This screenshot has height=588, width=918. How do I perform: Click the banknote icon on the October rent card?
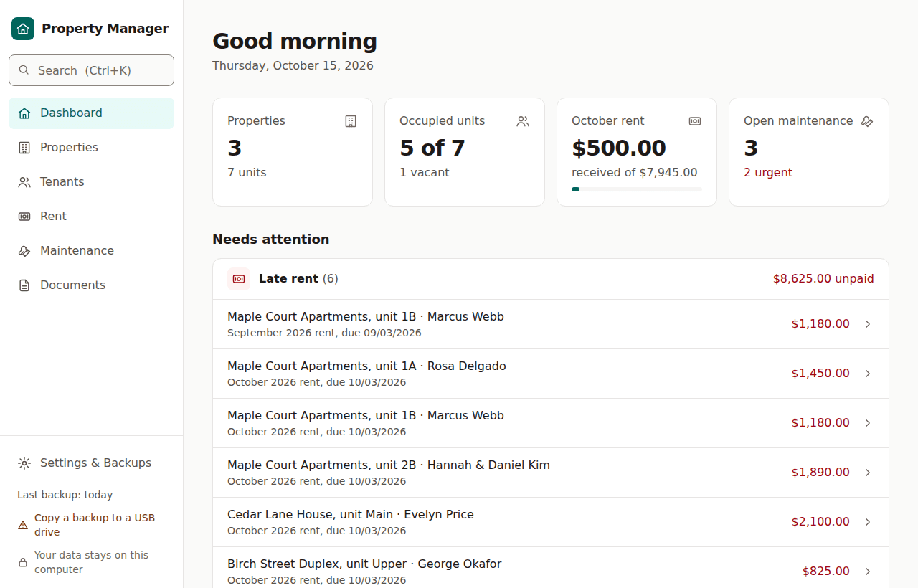695,121
